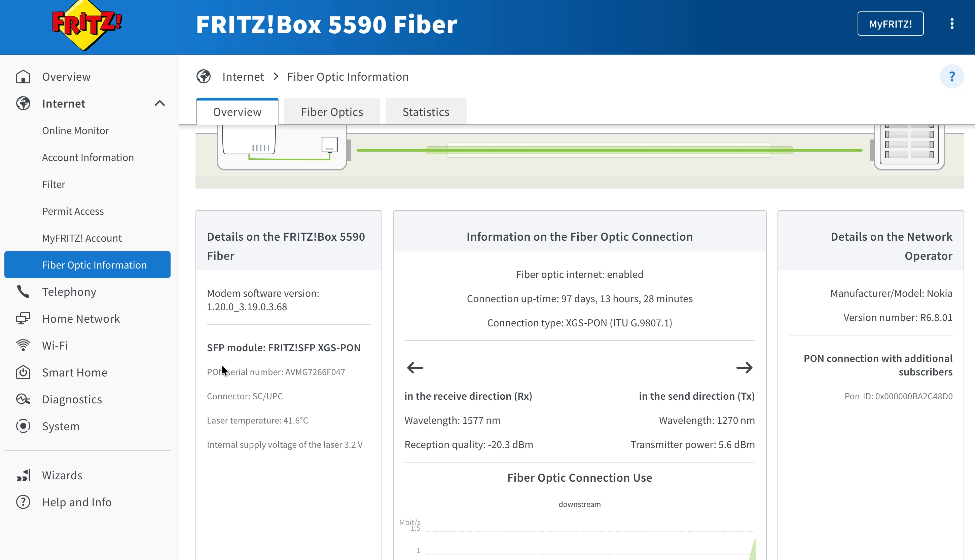Switch to the Fiber Optics tab
This screenshot has height=560, width=975.
pos(332,112)
